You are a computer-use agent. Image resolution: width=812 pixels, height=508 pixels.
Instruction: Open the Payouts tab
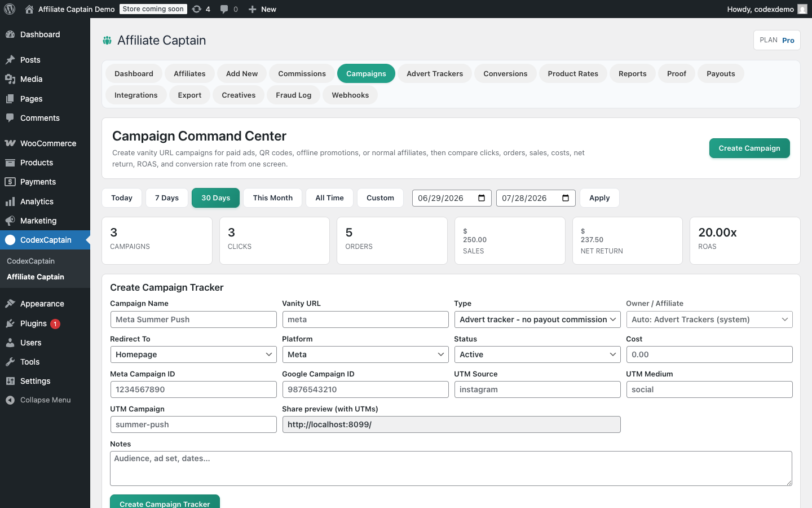pos(721,73)
